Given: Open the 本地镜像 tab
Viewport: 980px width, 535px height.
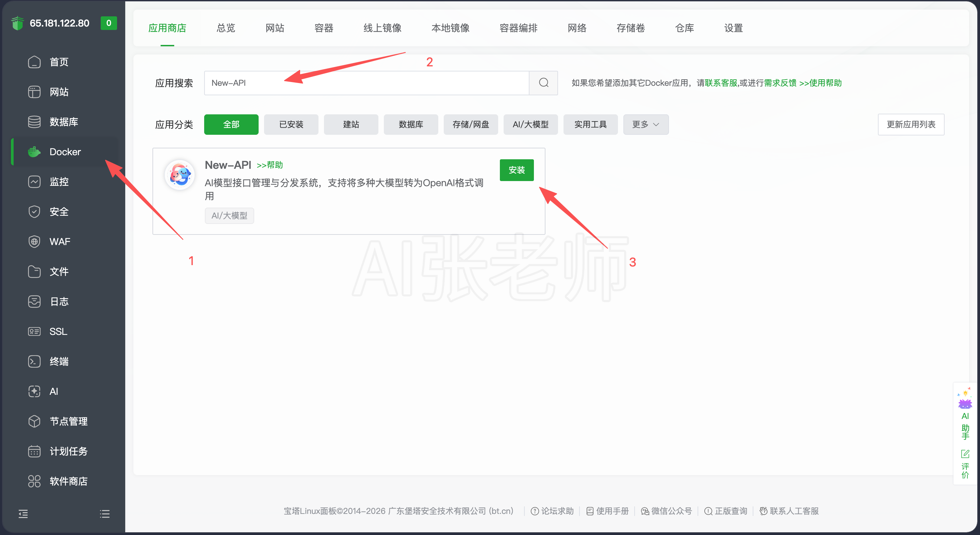Looking at the screenshot, I should [451, 28].
